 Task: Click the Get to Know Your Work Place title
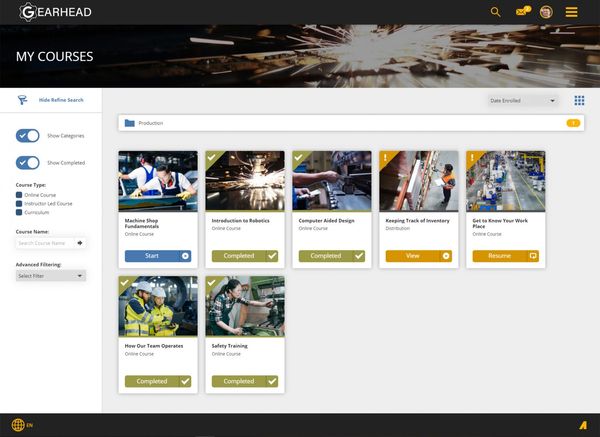[x=500, y=223]
